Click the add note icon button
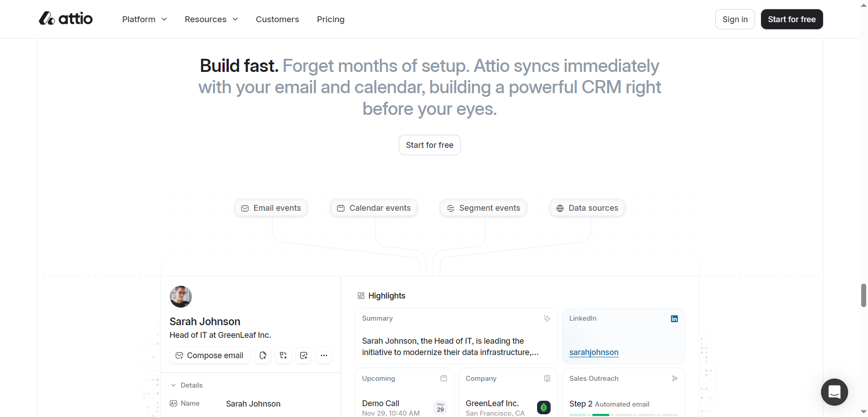The image size is (868, 417). tap(263, 355)
